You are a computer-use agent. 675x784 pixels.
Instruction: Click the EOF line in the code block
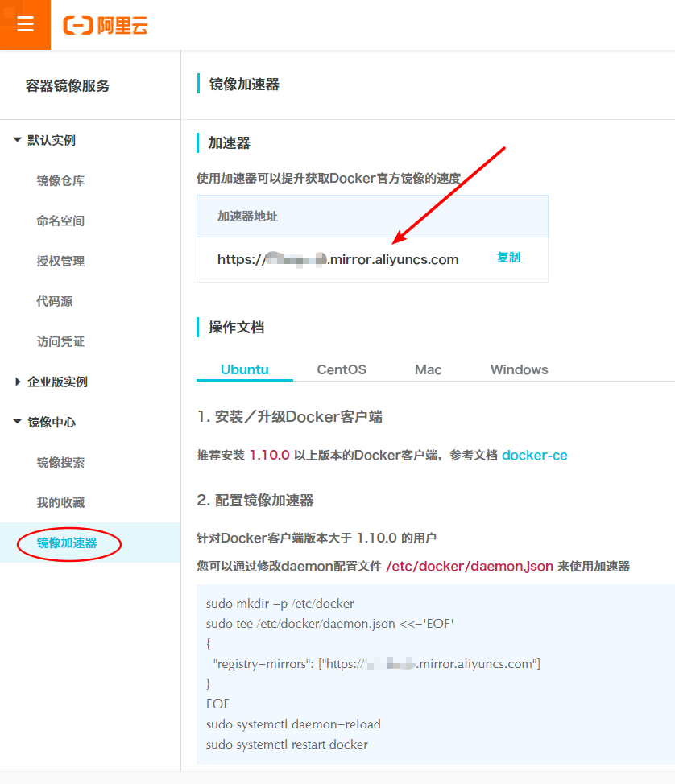(217, 704)
